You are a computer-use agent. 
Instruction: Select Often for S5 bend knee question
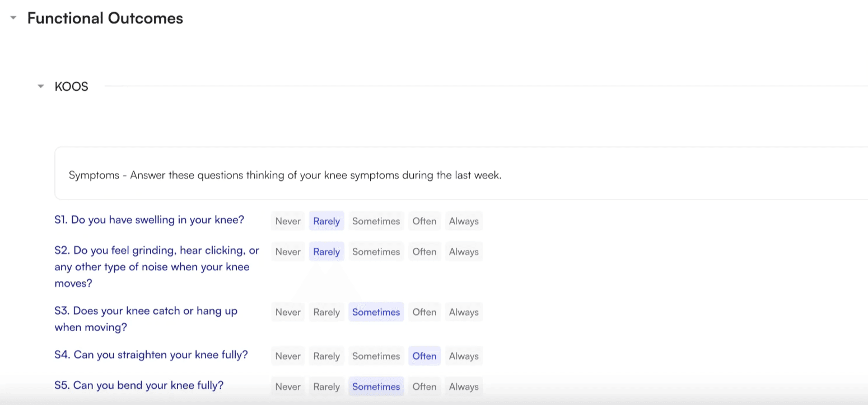coord(424,387)
